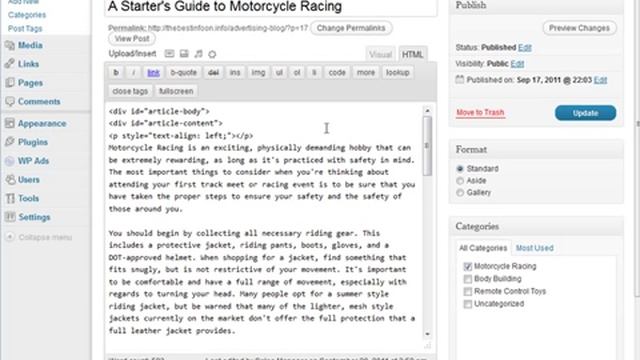Click the Categories panel header
The width and height of the screenshot is (640, 360).
(536, 226)
